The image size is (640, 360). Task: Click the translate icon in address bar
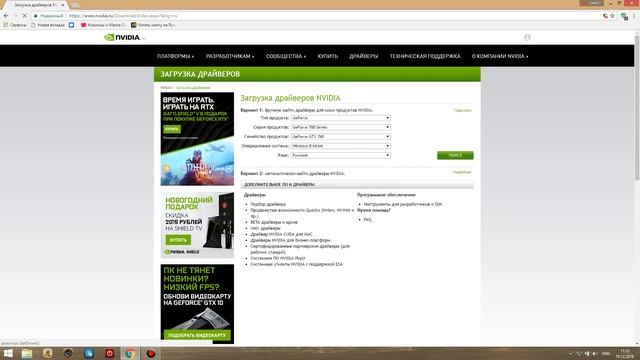(605, 16)
